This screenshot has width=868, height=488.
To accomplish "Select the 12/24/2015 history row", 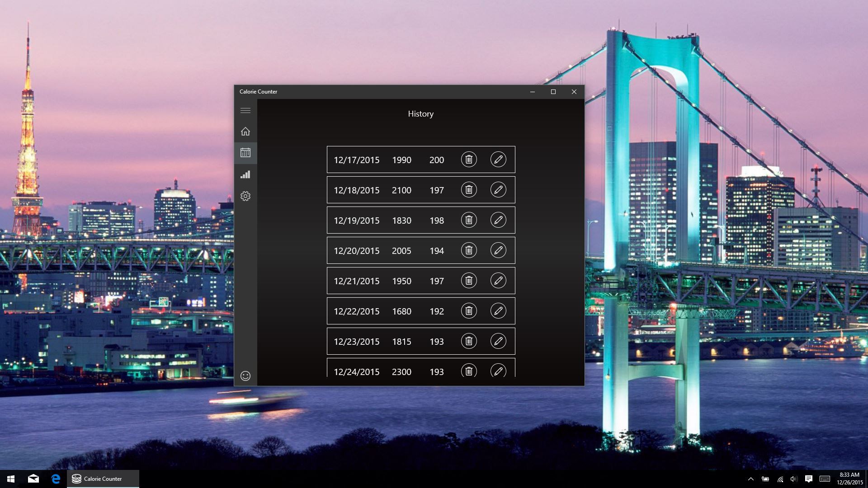I will coord(421,368).
